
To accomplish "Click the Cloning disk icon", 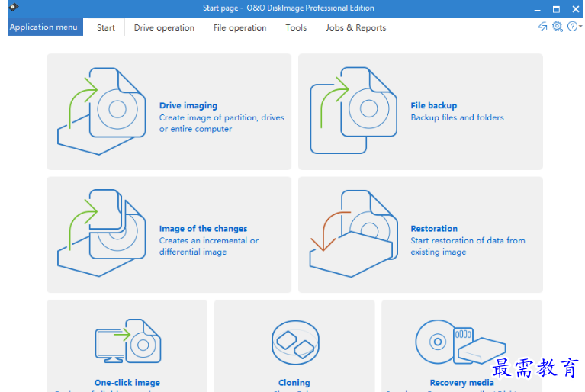I will click(295, 342).
